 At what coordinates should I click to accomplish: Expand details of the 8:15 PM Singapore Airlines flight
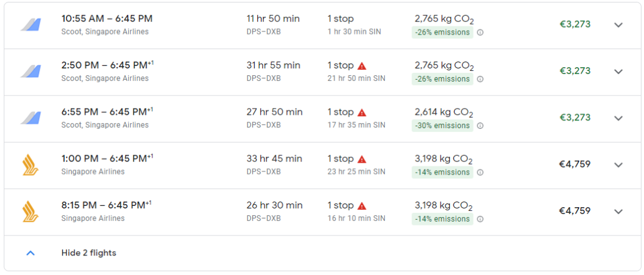click(x=618, y=212)
